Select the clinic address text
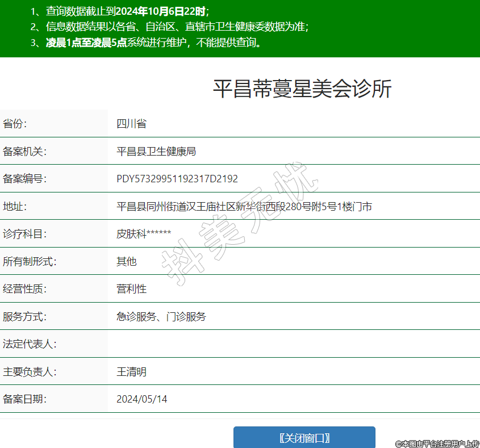 [x=244, y=207]
